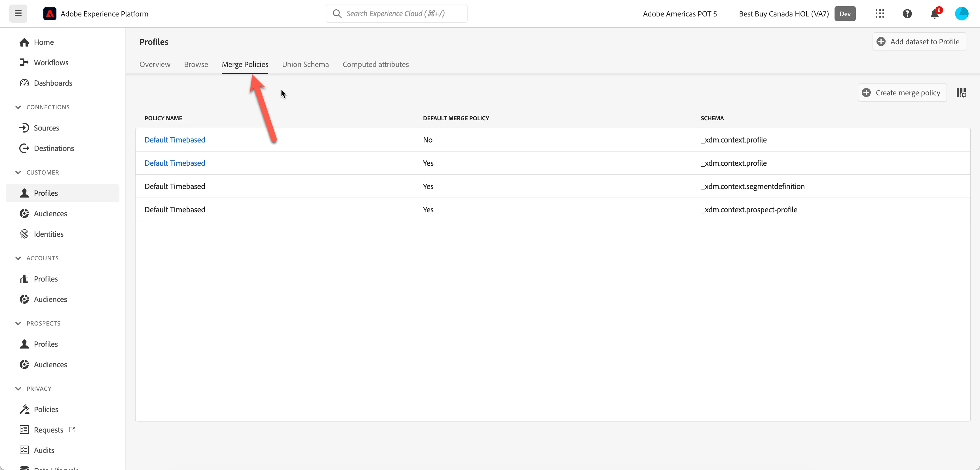
Task: Open Workflows in the sidebar
Action: [x=44, y=62]
